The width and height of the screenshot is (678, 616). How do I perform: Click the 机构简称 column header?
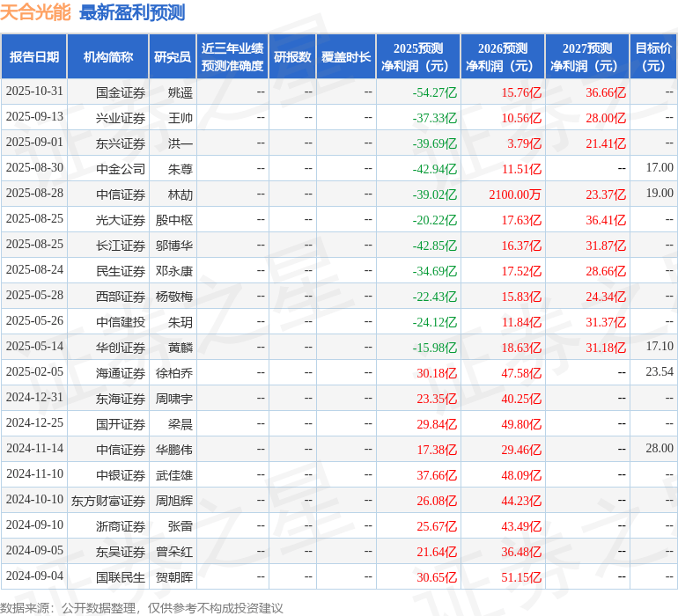108,57
